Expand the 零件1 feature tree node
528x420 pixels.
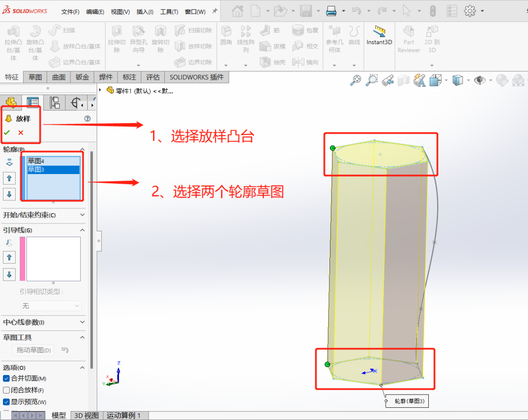(x=100, y=90)
